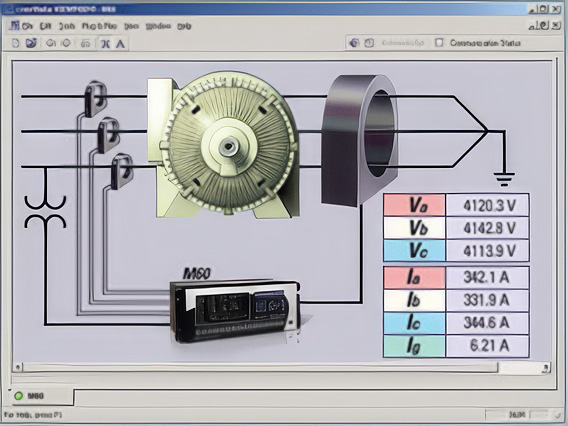Click the Communication Status label
This screenshot has width=568, height=426.
click(485, 43)
